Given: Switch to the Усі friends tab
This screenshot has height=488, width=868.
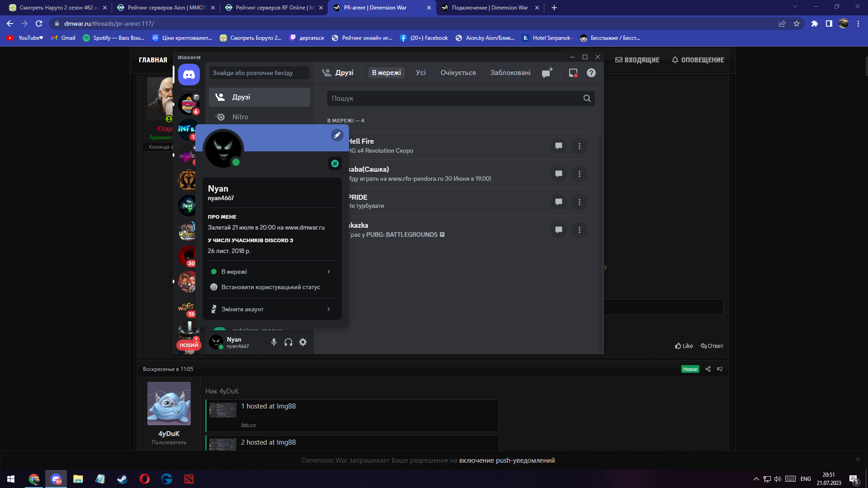Looking at the screenshot, I should [x=421, y=73].
